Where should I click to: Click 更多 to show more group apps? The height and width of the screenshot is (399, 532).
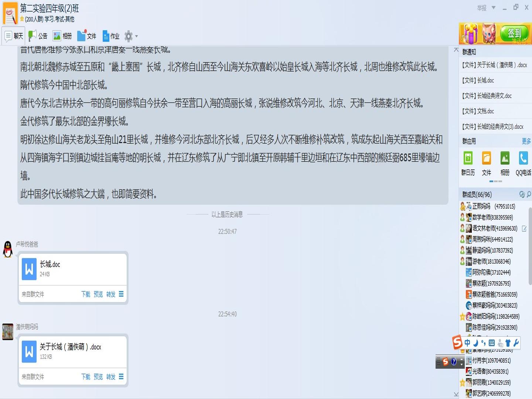[x=526, y=141]
